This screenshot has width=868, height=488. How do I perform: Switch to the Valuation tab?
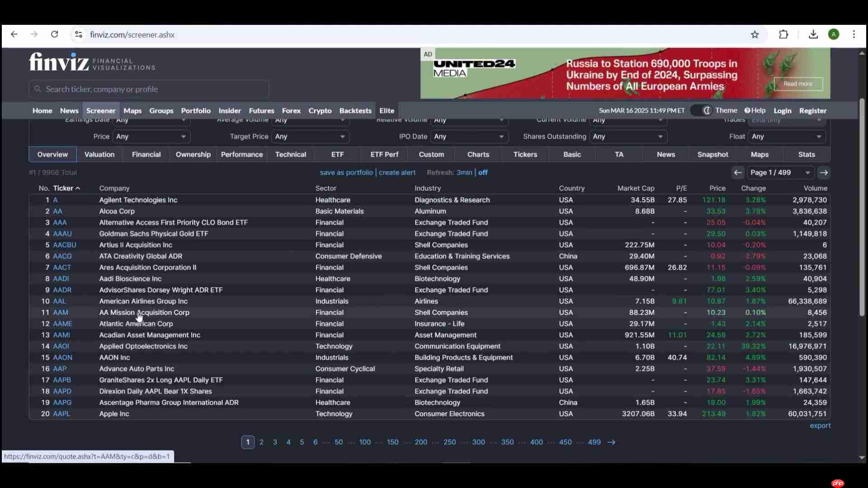tap(99, 155)
